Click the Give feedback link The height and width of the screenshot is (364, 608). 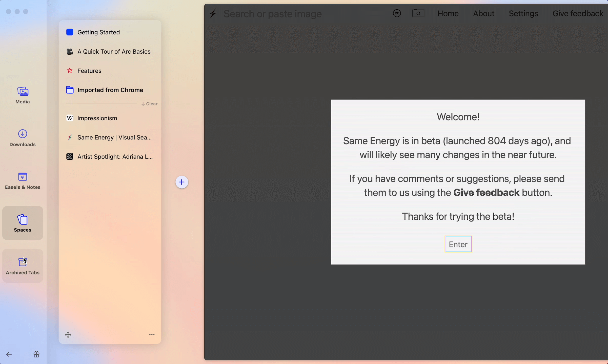click(x=578, y=13)
